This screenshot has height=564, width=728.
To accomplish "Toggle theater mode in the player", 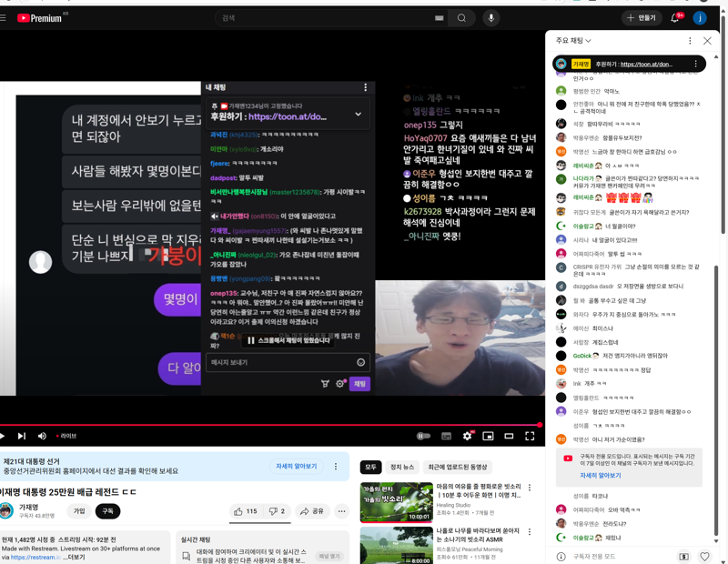I will [x=509, y=436].
